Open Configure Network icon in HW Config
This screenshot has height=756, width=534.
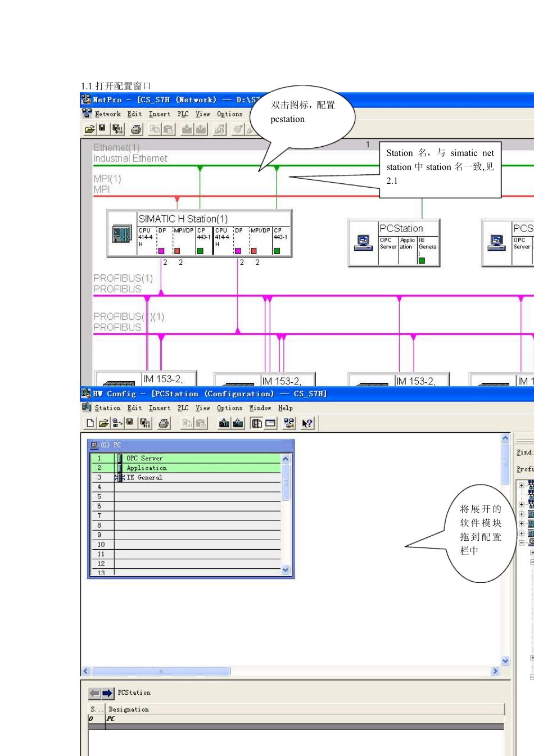click(289, 423)
